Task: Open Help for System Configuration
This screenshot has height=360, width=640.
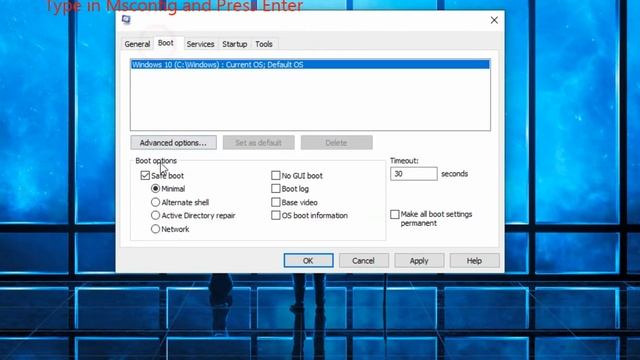Action: tap(474, 260)
